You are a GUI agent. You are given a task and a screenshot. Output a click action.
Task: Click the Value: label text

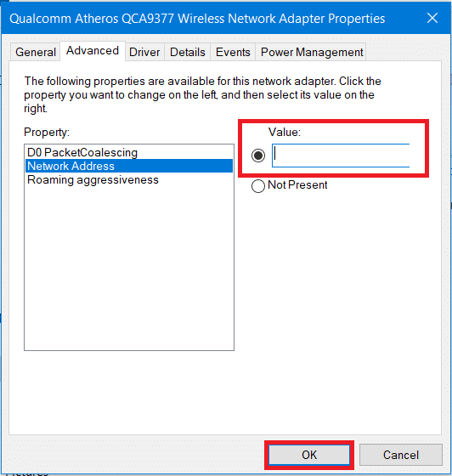click(285, 132)
